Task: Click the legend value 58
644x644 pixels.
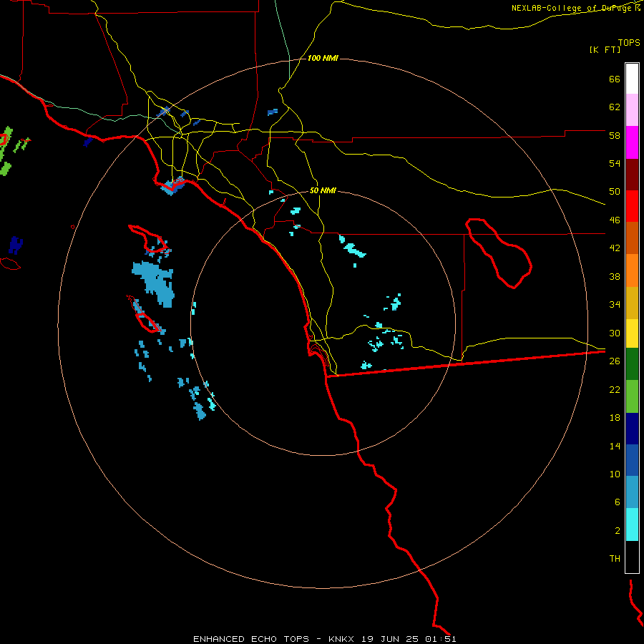Action: (x=615, y=135)
